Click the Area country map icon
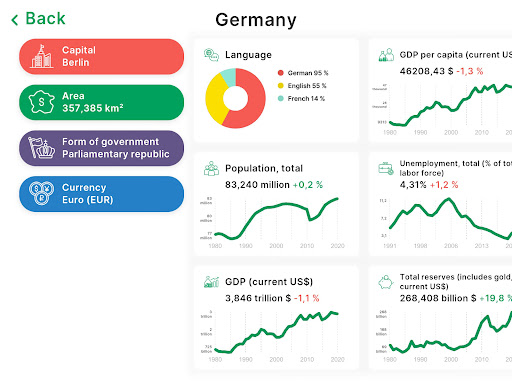 (x=42, y=102)
